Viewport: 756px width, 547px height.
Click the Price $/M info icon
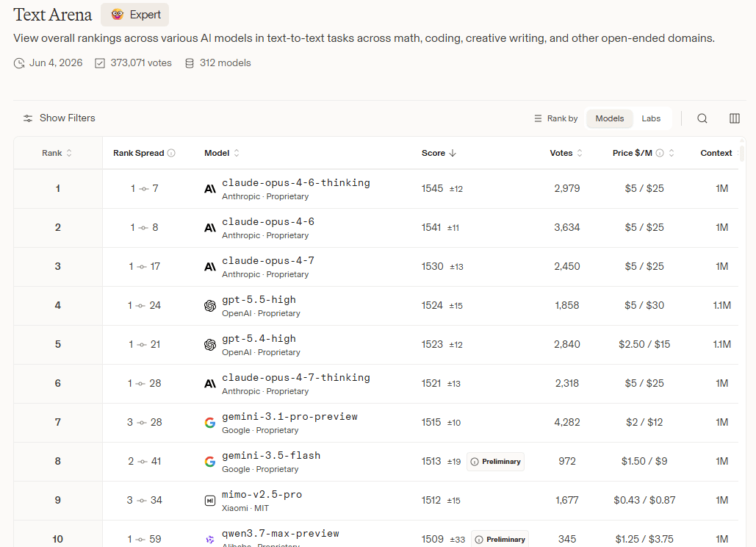pyautogui.click(x=660, y=153)
